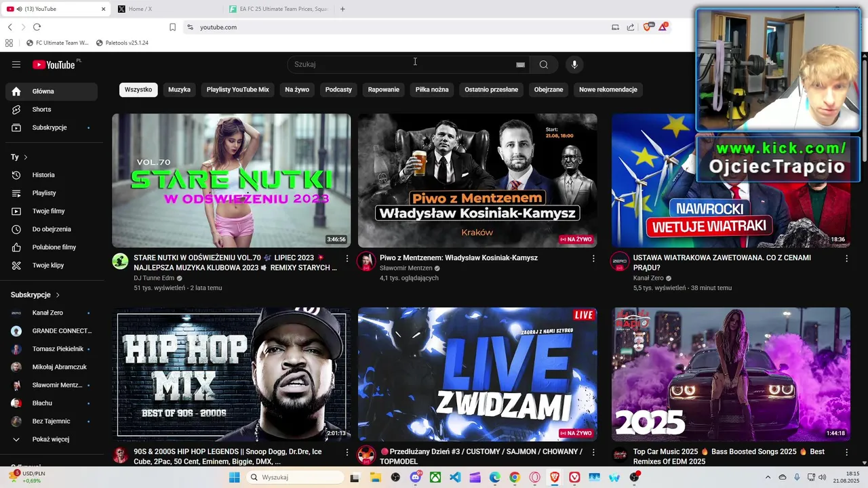Open DJ Tunne Edm channel avatar
The height and width of the screenshot is (488, 868).
click(x=120, y=262)
